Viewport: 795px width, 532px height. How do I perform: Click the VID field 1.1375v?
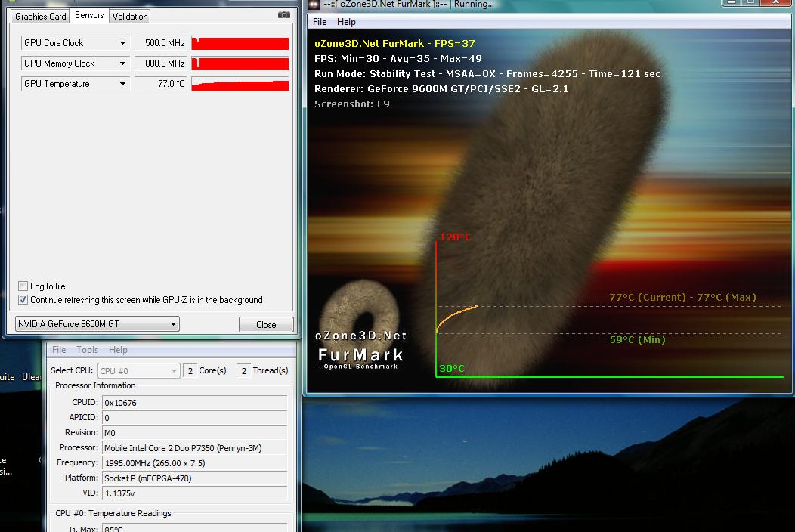[x=195, y=493]
